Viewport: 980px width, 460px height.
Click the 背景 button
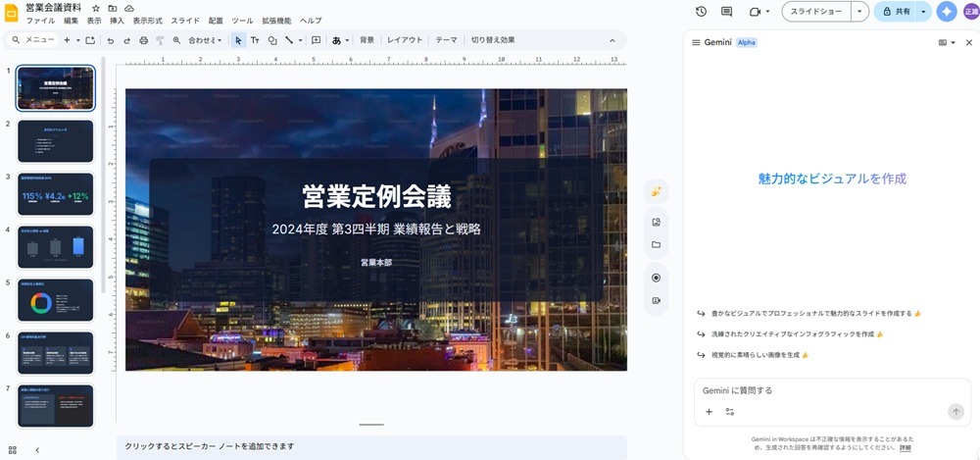pyautogui.click(x=367, y=40)
